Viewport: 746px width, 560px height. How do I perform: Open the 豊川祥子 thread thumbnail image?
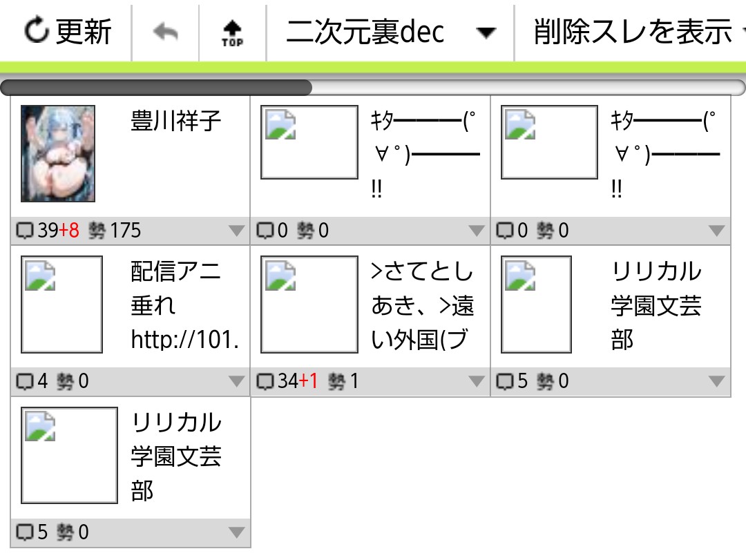point(58,154)
